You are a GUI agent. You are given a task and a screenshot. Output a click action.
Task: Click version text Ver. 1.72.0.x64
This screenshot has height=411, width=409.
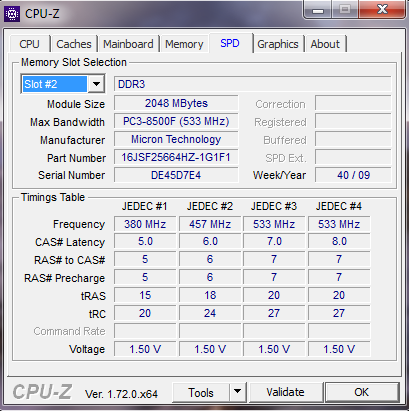(121, 394)
